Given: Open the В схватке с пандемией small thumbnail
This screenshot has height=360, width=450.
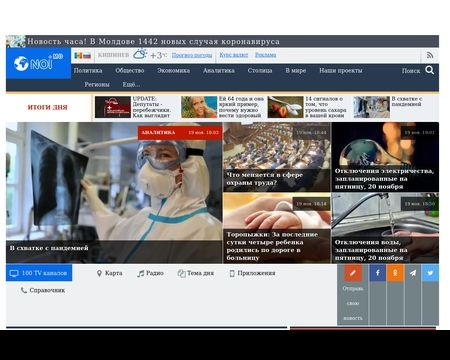Looking at the screenshot, I should [372, 107].
